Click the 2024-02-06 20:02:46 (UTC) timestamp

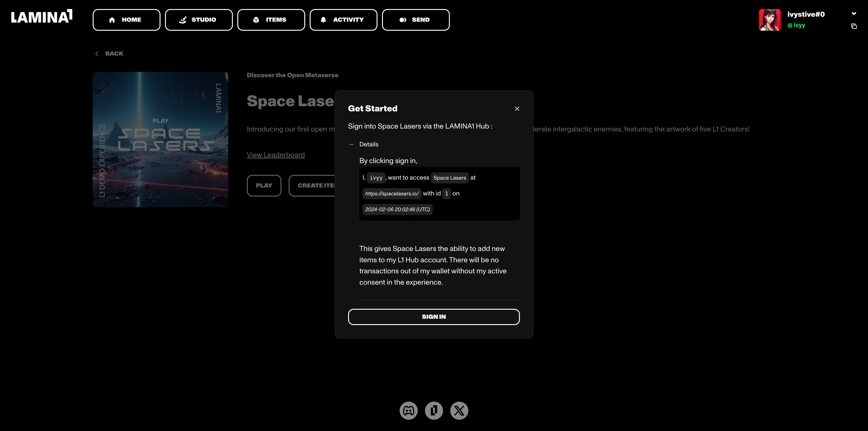[397, 209]
